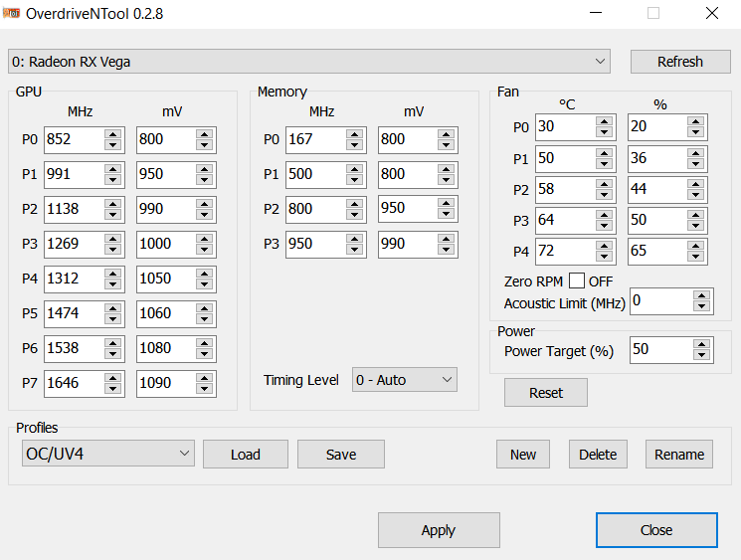Increase Memory P3 MHz with up arrow

[354, 239]
